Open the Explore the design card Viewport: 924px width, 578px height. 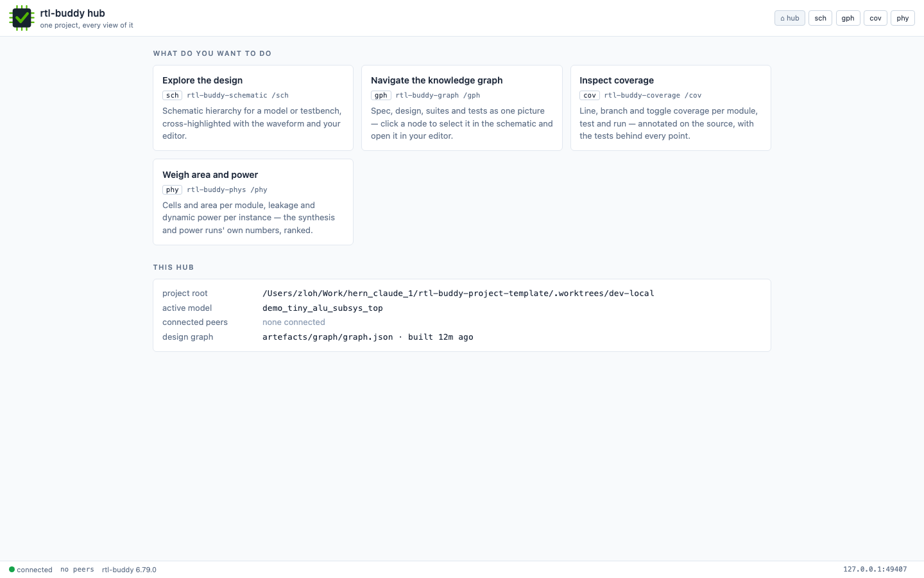click(x=253, y=108)
